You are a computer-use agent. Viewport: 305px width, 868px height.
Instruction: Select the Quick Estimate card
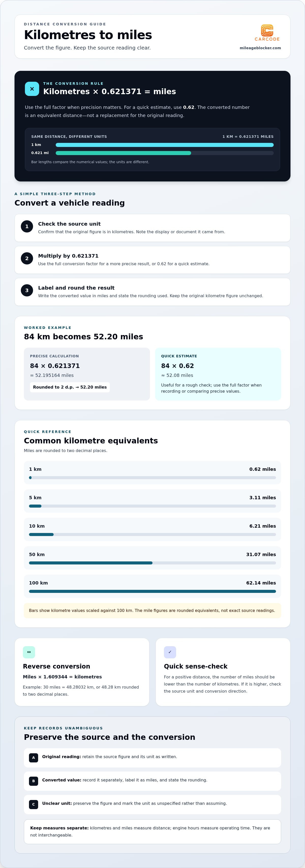click(x=218, y=374)
